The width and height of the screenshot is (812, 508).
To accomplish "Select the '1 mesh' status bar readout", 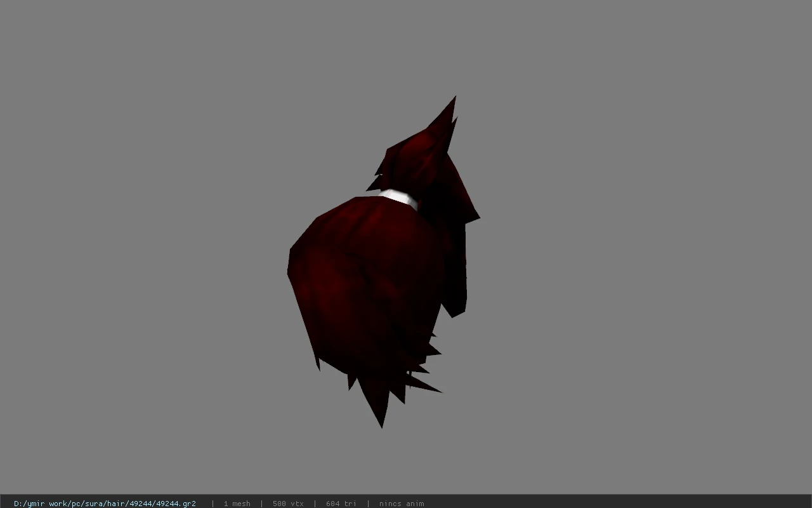I will pos(237,504).
